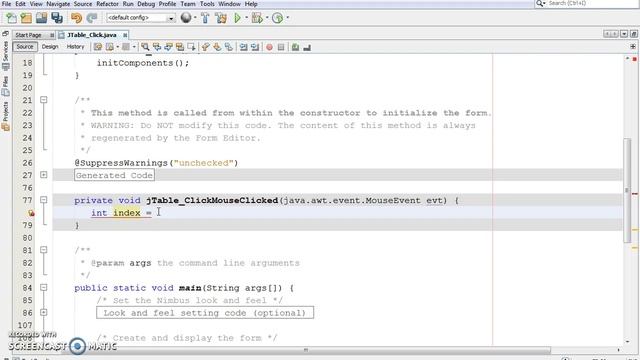640x360 pixels.
Task: Switch to Design view
Action: [x=50, y=47]
